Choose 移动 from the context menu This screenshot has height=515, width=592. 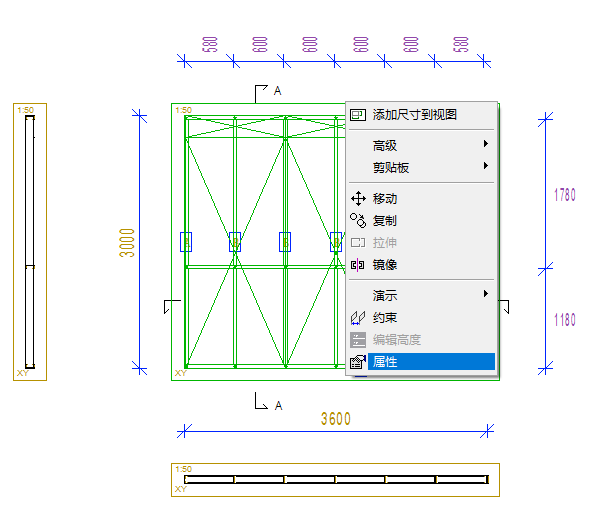pyautogui.click(x=422, y=199)
